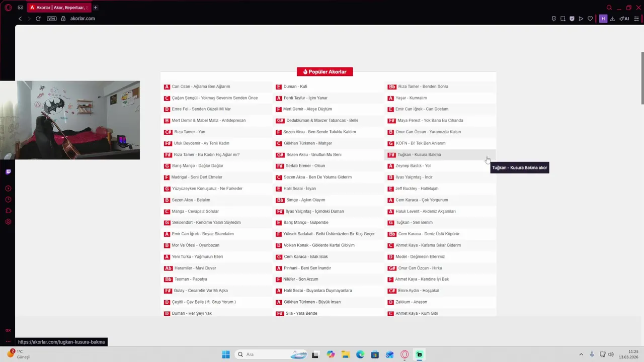
Task: Expand the system tray hidden icons chevron
Action: click(581, 354)
